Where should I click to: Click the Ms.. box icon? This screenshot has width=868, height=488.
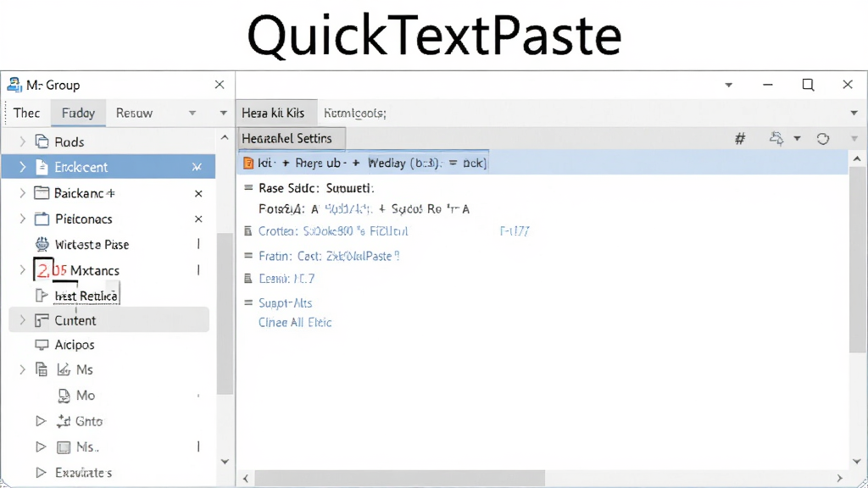pyautogui.click(x=64, y=447)
